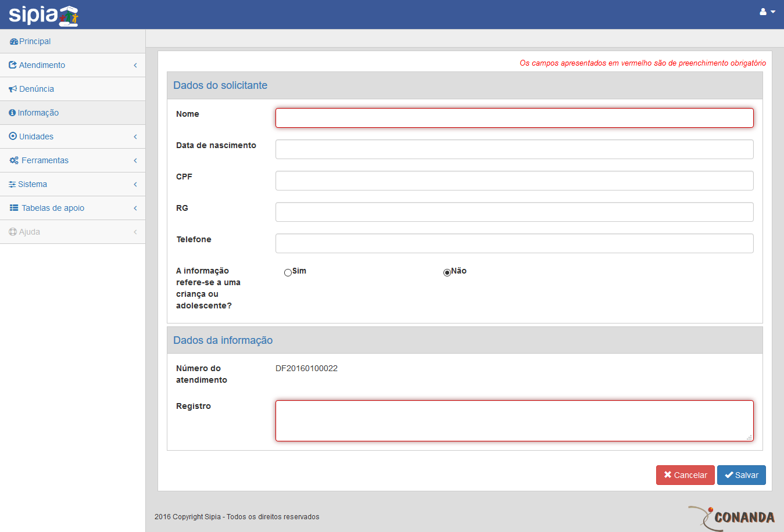Open the Sistema menu label

(x=33, y=184)
